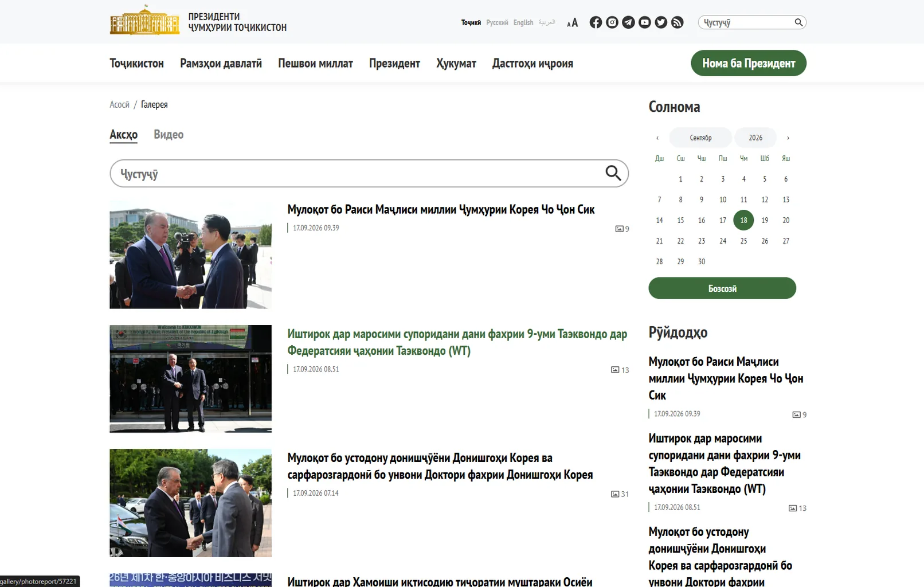Viewport: 924px width, 587px height.
Task: Click the font size AA icon
Action: (x=572, y=23)
